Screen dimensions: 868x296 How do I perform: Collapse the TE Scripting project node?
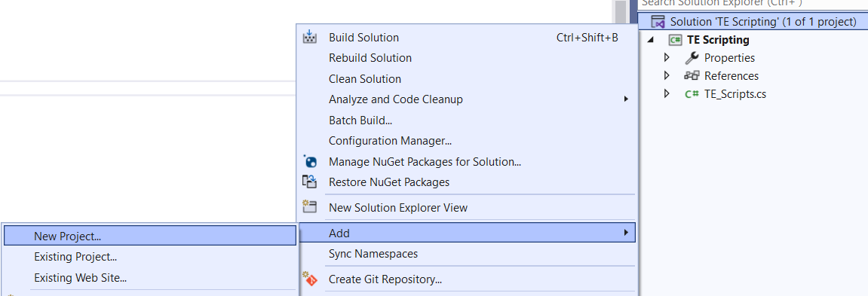coord(651,40)
